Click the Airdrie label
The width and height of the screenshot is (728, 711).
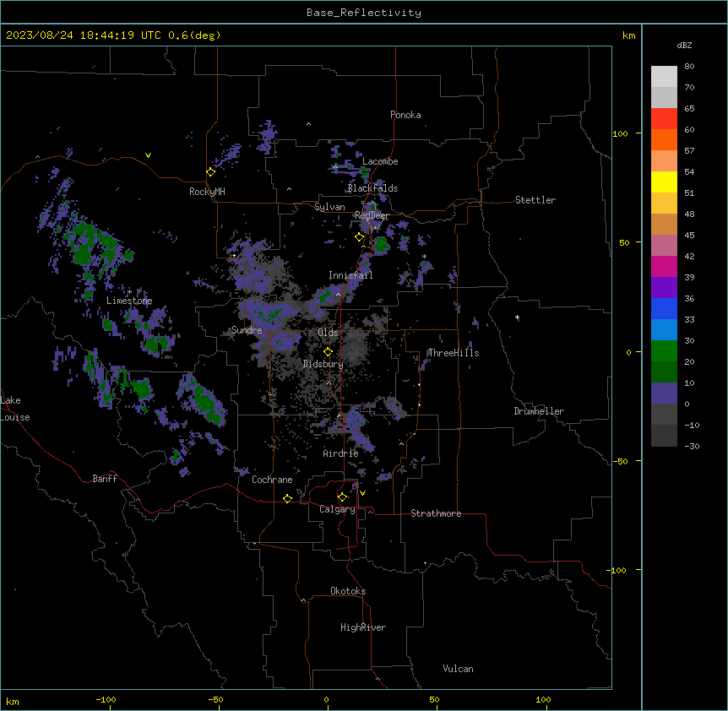tap(341, 453)
